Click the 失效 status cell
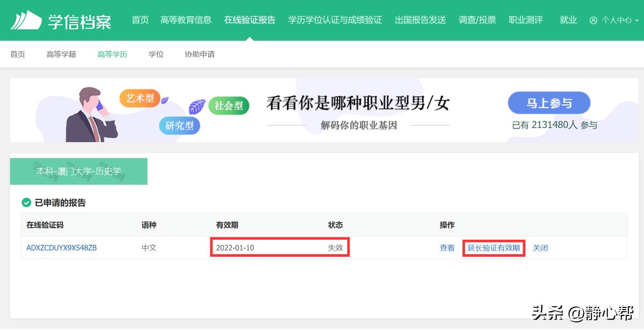 (335, 248)
